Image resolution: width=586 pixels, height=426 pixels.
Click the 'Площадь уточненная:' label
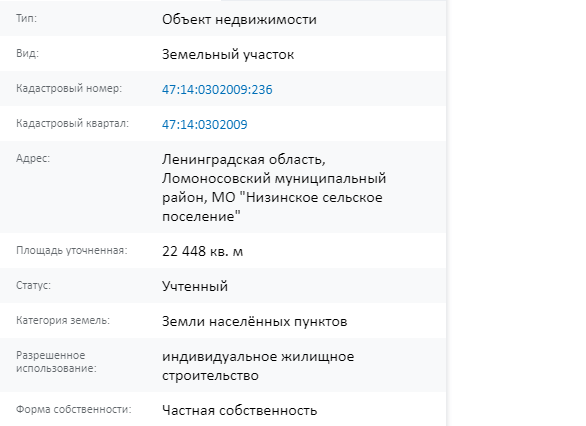point(72,250)
